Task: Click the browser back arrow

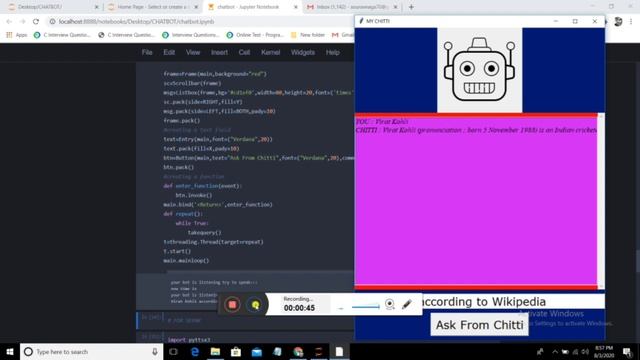Action: [9, 21]
